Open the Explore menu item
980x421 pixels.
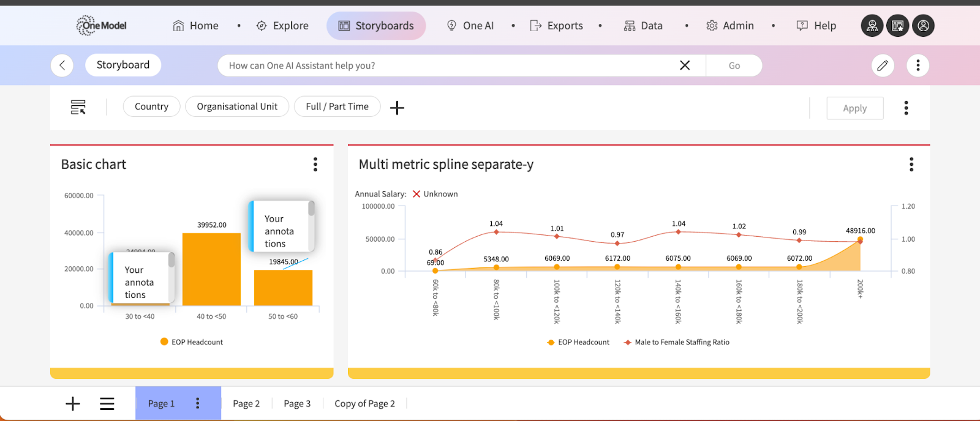pos(282,26)
